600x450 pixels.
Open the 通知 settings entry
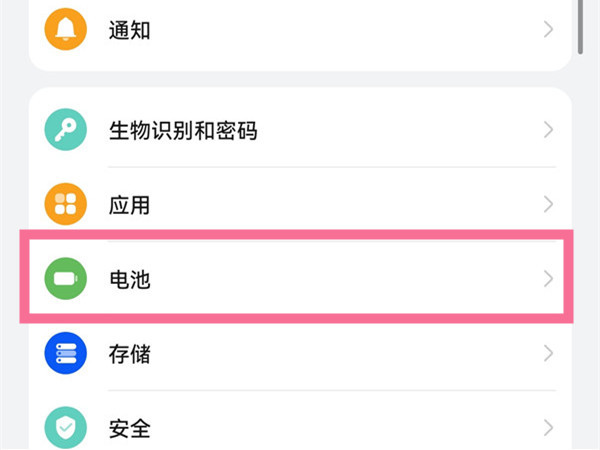click(129, 29)
